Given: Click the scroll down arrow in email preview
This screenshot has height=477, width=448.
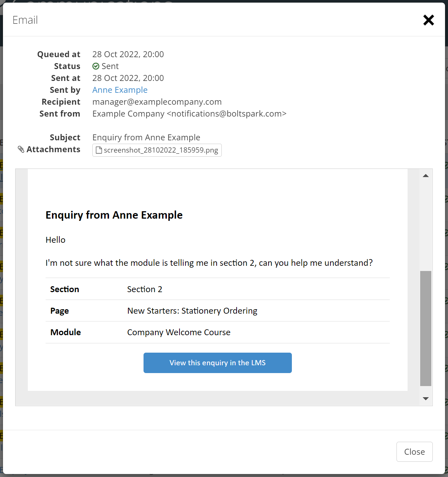Looking at the screenshot, I should (x=426, y=399).
